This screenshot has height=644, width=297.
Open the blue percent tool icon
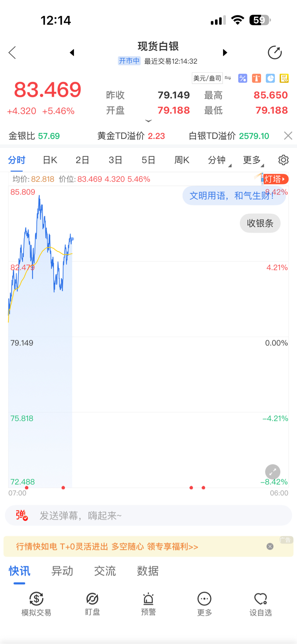click(242, 79)
